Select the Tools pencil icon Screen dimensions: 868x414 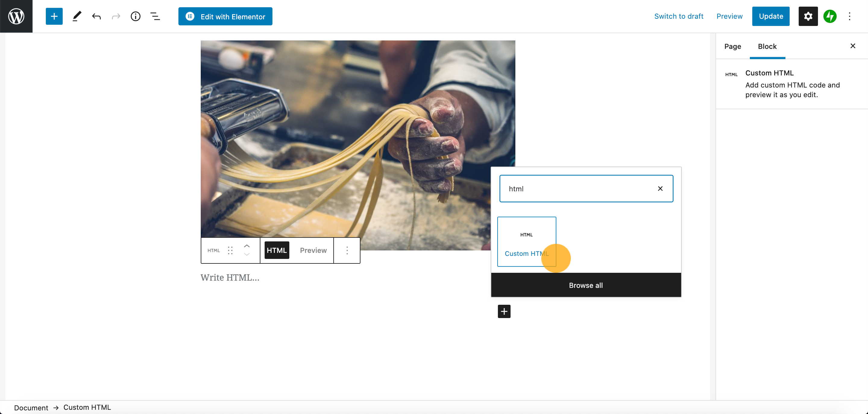[77, 16]
